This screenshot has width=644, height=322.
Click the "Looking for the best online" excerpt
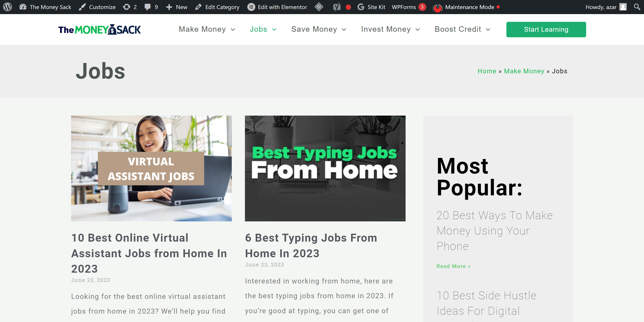[x=148, y=304]
